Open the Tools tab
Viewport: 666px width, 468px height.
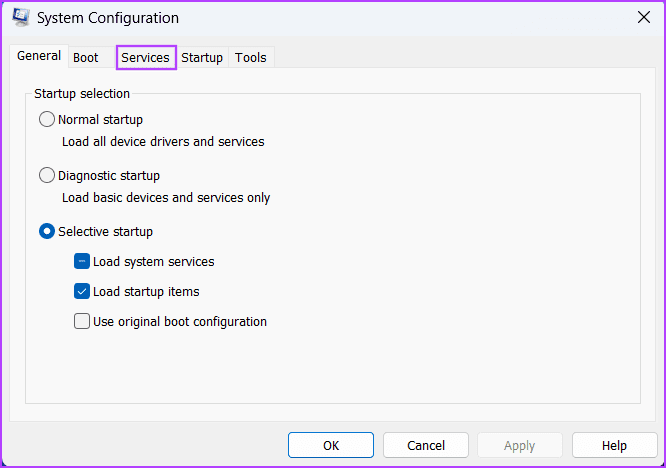coord(251,57)
